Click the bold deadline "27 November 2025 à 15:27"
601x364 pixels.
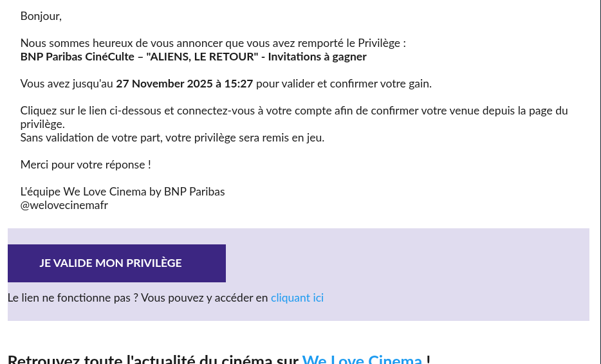[184, 84]
